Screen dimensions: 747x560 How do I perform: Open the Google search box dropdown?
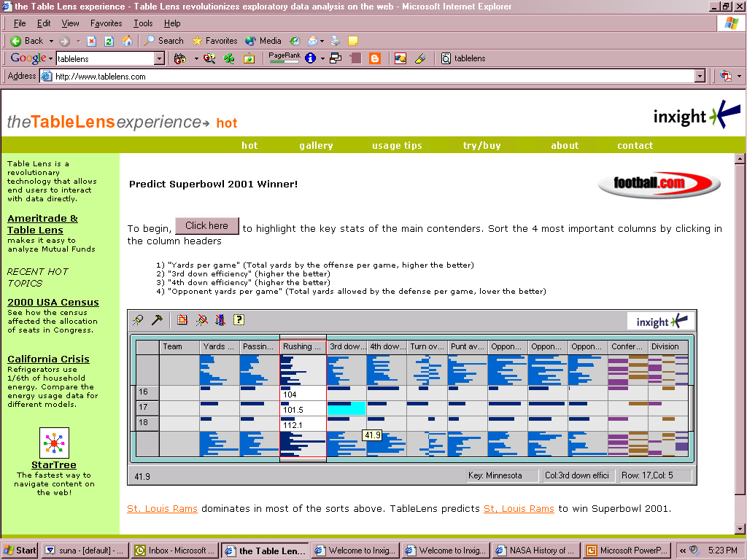[159, 58]
